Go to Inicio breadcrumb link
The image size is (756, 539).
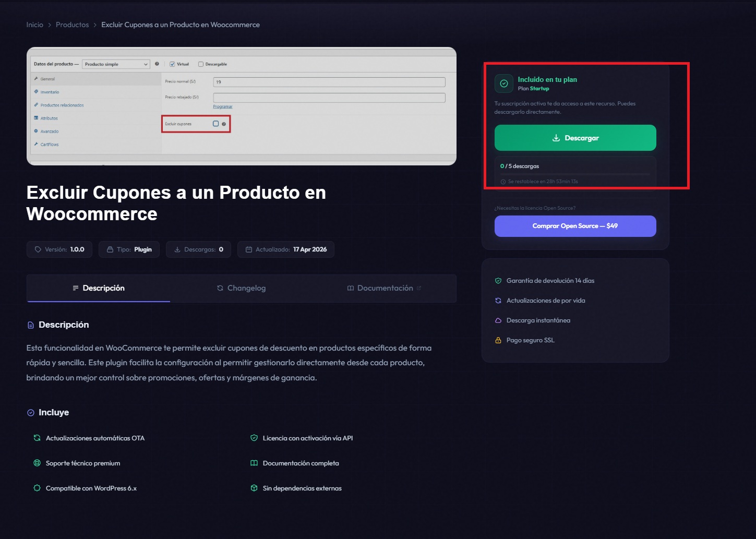(x=35, y=25)
